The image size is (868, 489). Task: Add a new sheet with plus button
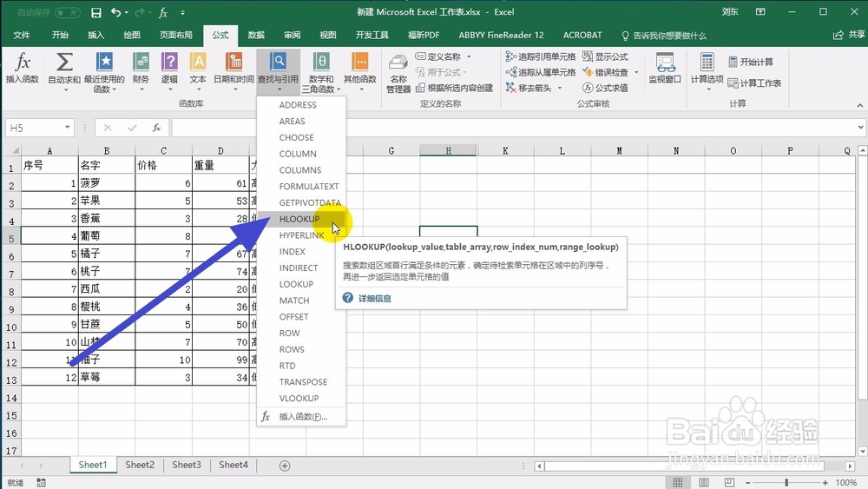tap(285, 466)
